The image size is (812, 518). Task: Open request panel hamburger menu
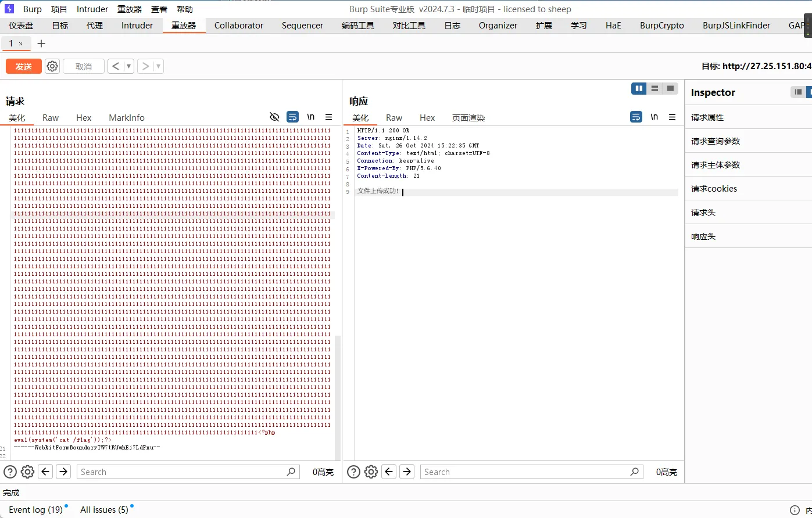point(329,117)
